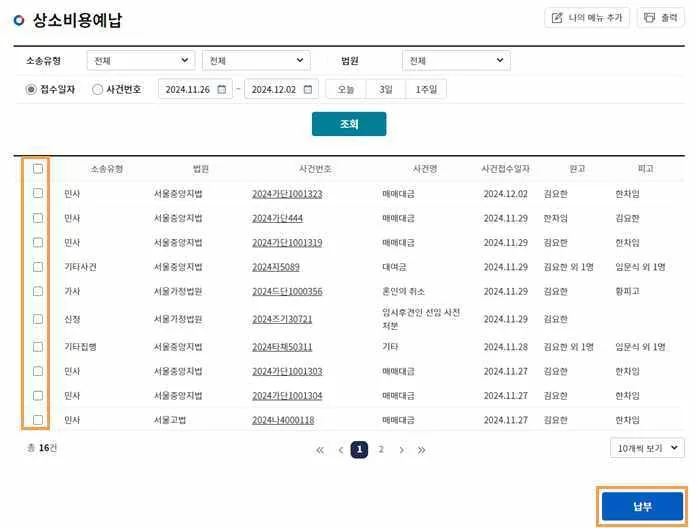Open case link 2024나4000118

pyautogui.click(x=283, y=420)
